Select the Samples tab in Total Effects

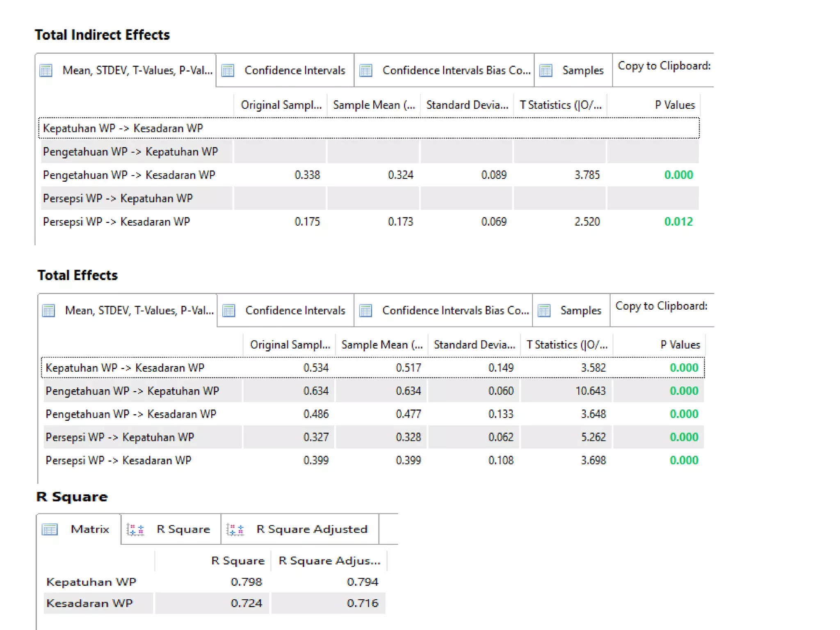580,310
